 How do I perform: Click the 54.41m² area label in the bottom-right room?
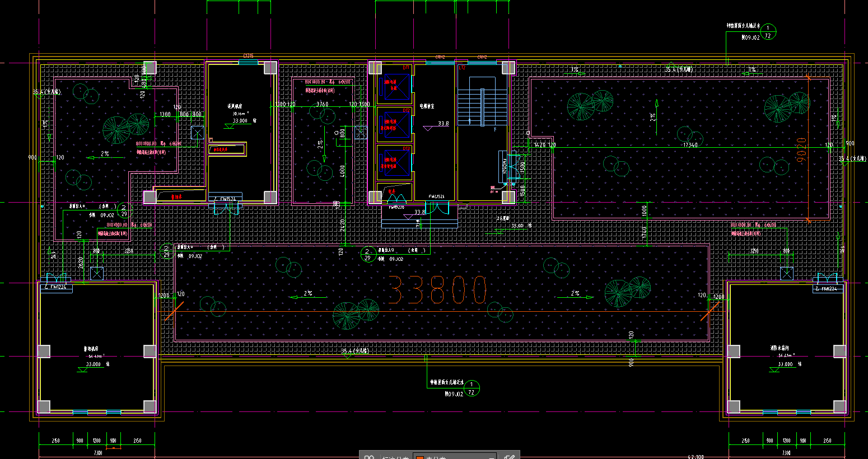786,355
